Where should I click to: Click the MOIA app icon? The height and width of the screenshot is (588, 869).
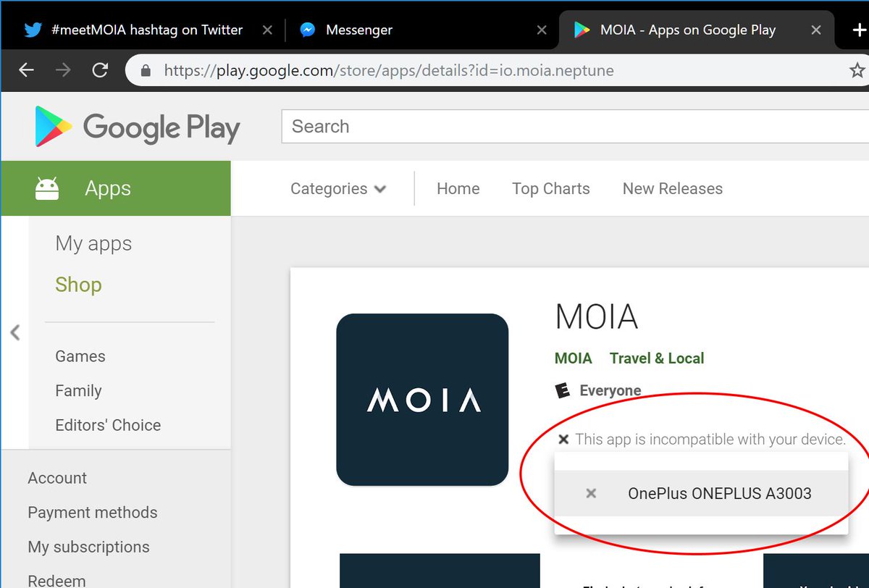422,399
